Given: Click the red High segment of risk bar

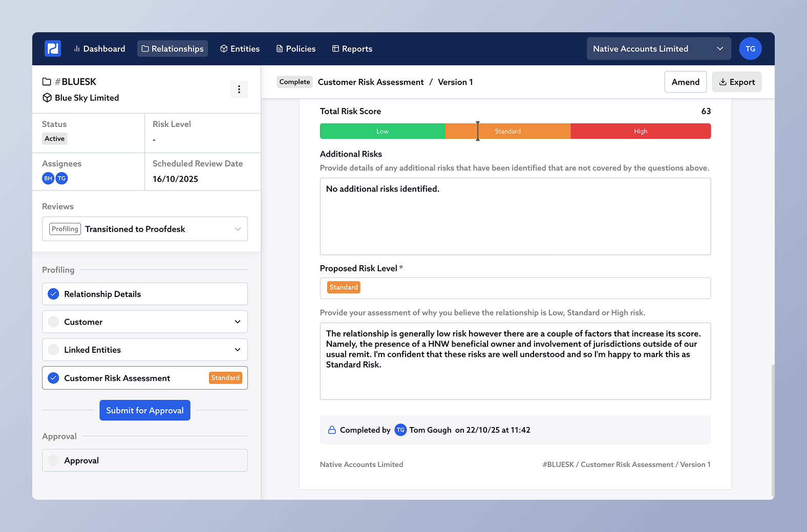Looking at the screenshot, I should point(640,131).
